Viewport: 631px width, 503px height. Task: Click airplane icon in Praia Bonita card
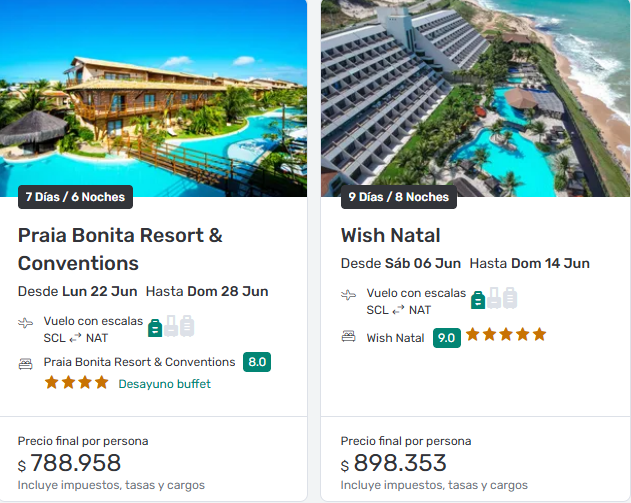click(26, 323)
